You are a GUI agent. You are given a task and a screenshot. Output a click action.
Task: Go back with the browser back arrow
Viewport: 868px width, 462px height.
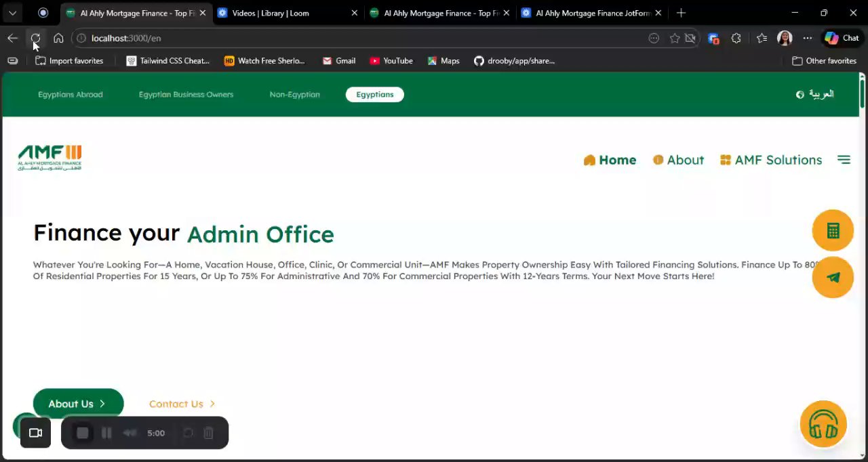(12, 38)
